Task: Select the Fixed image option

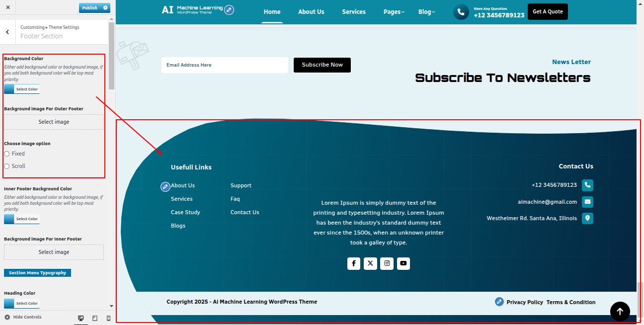Action: [7, 154]
